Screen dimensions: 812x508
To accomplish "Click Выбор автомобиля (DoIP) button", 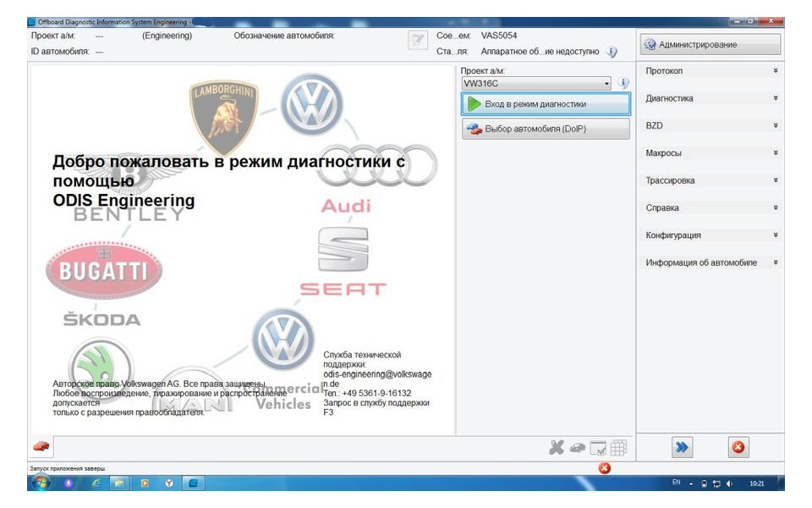I will (546, 129).
